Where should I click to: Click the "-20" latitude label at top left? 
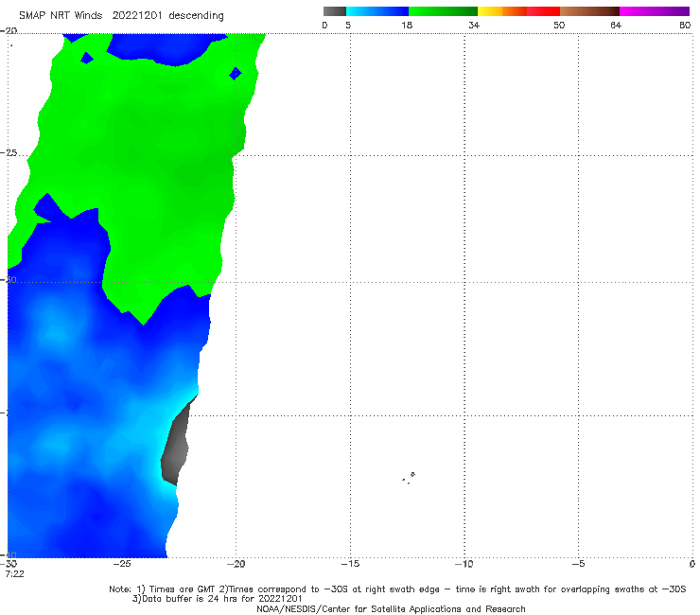tap(9, 31)
